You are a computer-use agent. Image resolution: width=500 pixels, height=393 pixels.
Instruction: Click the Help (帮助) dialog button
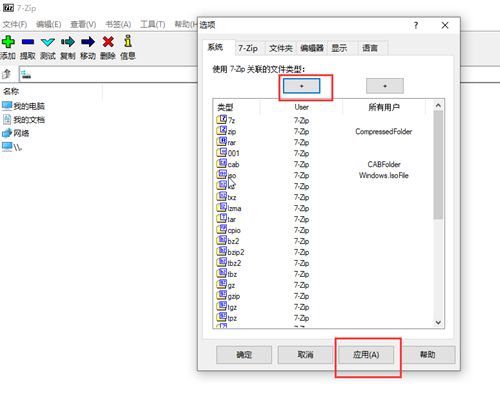(x=428, y=355)
